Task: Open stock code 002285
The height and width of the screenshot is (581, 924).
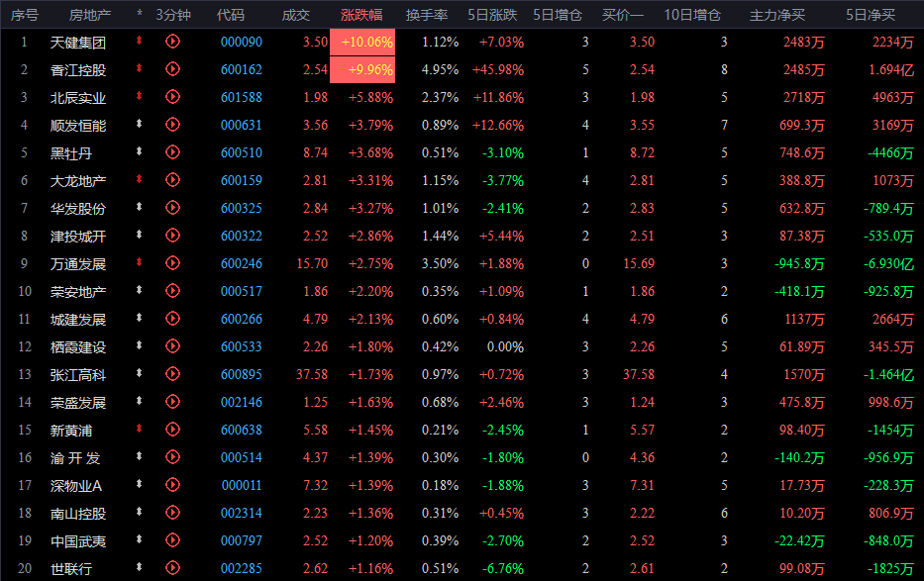Action: 242,568
